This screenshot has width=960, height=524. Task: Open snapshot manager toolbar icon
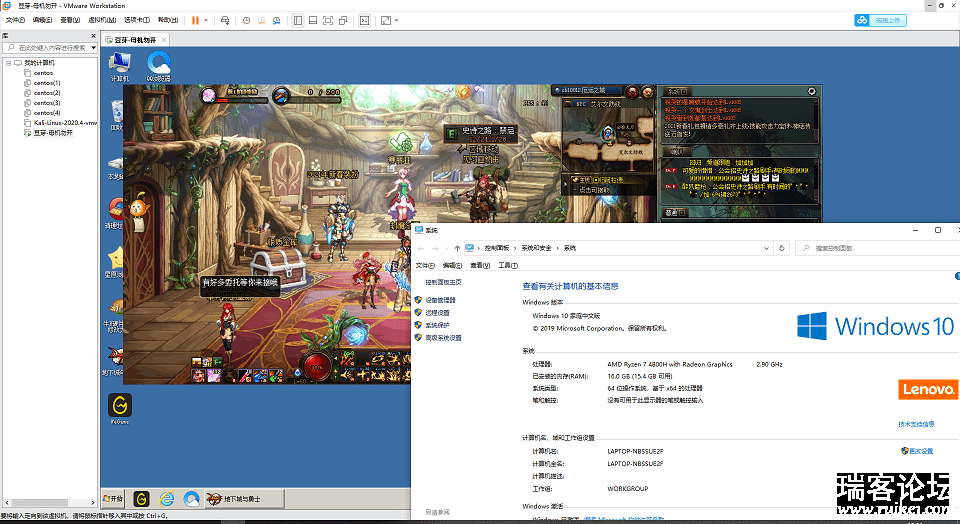[x=277, y=20]
